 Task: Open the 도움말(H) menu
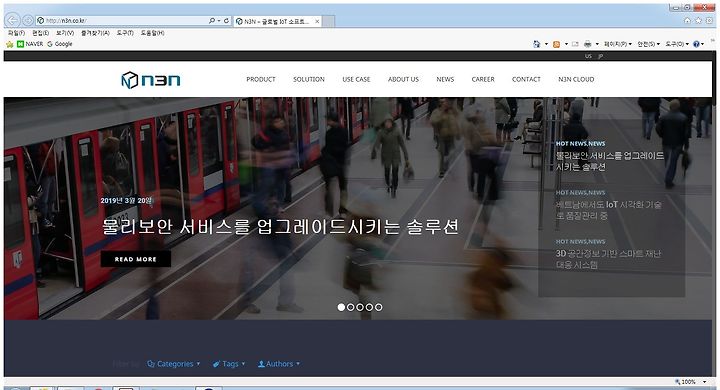152,33
